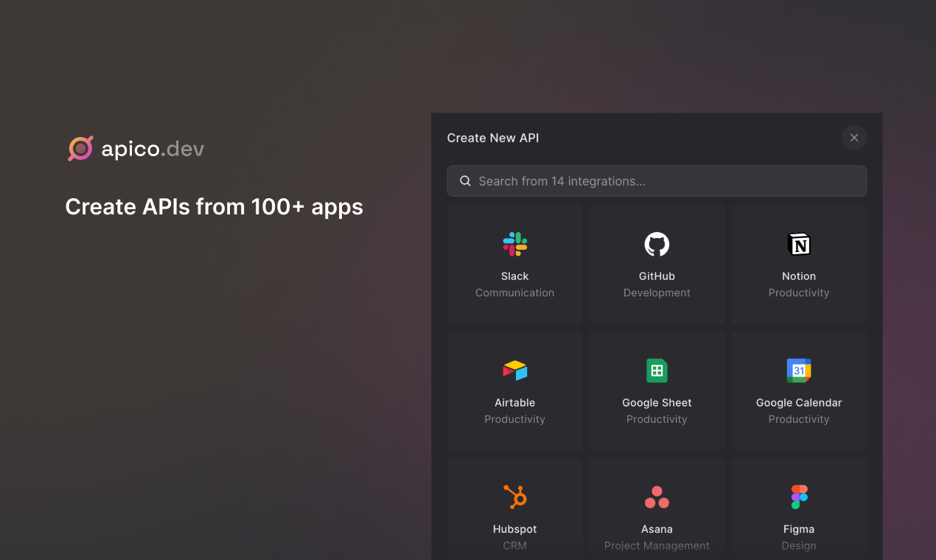Click Productivity under Google Sheet
The height and width of the screenshot is (560, 936).
point(657,420)
